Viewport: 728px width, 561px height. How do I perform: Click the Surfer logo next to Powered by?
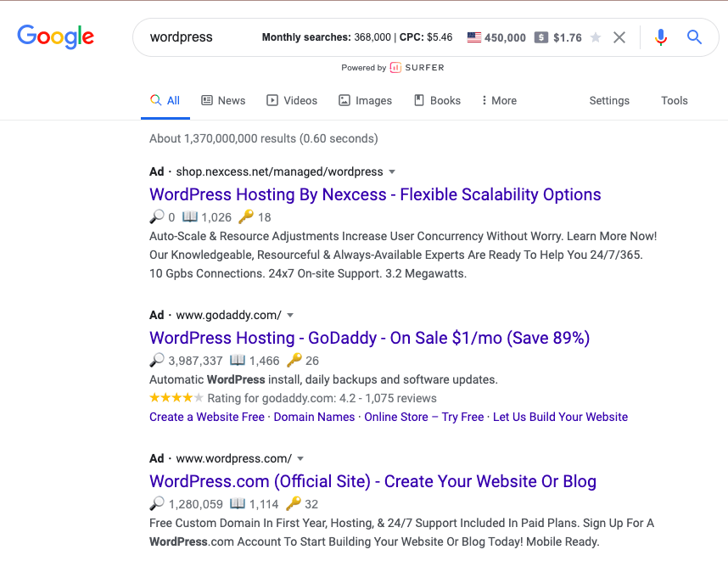[x=394, y=68]
